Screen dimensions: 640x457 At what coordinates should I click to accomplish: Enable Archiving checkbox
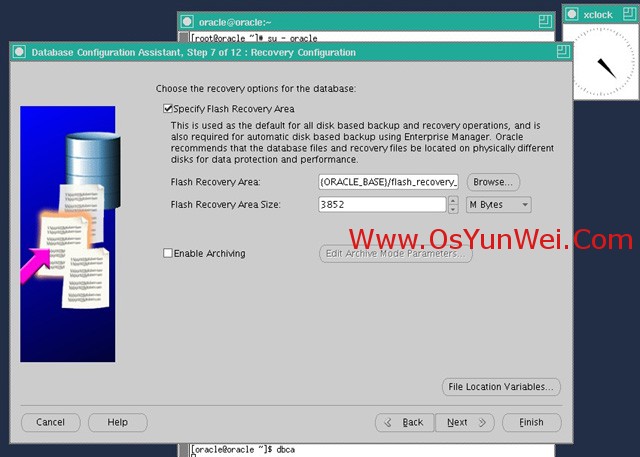[x=168, y=254]
